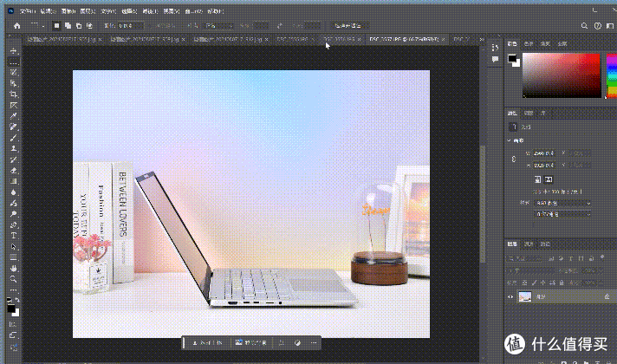Image resolution: width=617 pixels, height=364 pixels.
Task: Select the Gradient tool
Action: [13, 181]
